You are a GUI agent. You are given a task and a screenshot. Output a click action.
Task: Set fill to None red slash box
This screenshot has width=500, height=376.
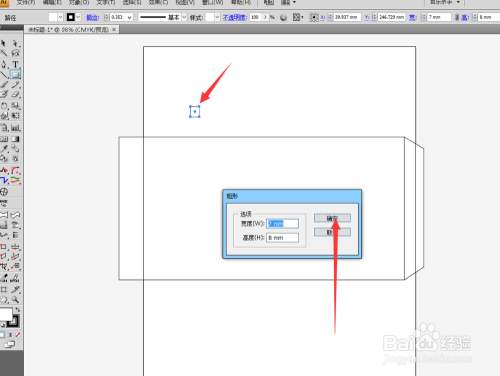click(18, 335)
